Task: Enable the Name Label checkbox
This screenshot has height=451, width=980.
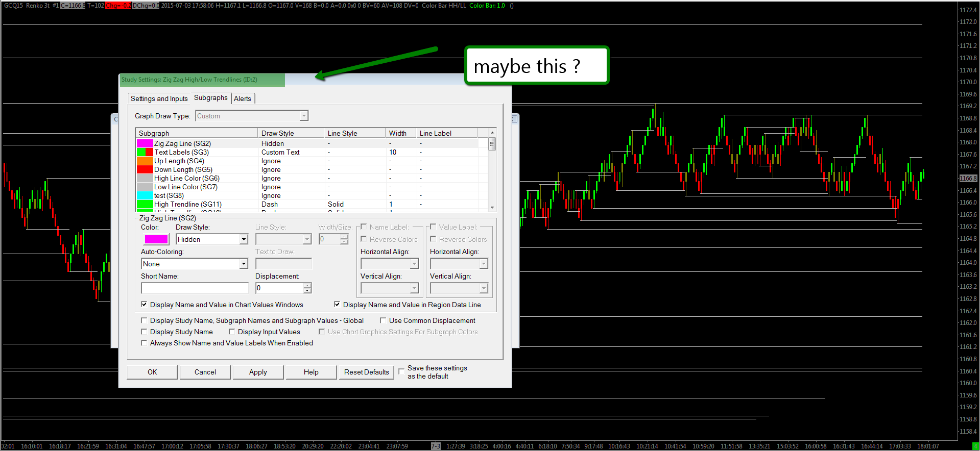Action: point(364,227)
